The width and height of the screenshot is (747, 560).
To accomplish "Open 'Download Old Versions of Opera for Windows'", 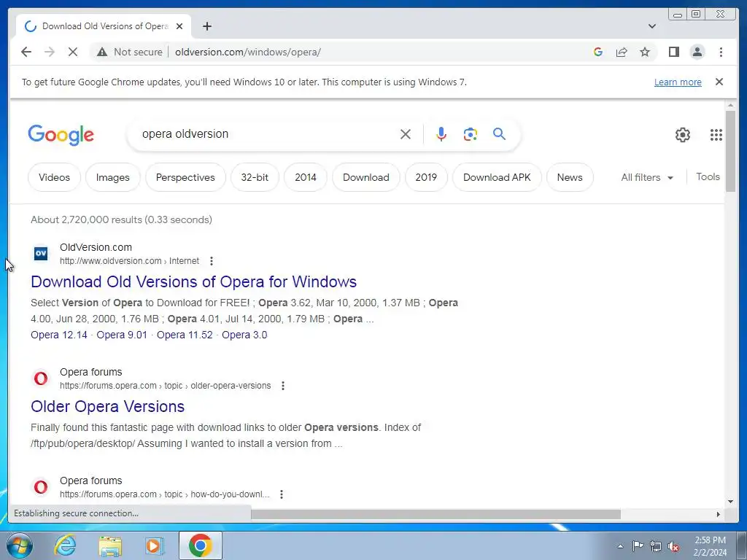I will [193, 281].
